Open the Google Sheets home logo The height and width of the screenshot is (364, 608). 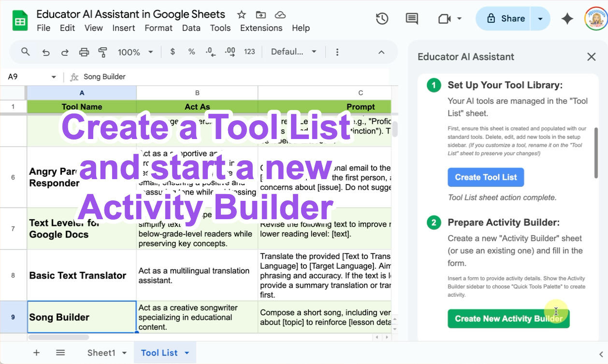(20, 21)
